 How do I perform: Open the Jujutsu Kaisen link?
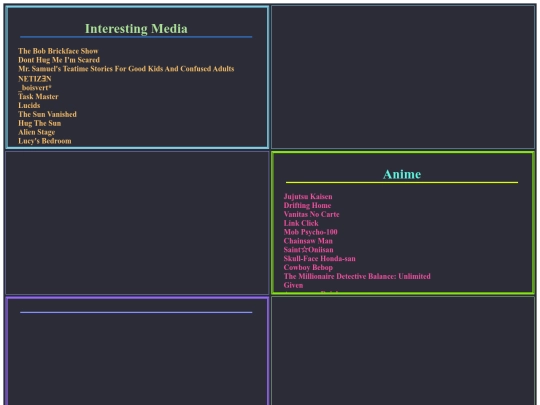pyautogui.click(x=308, y=197)
